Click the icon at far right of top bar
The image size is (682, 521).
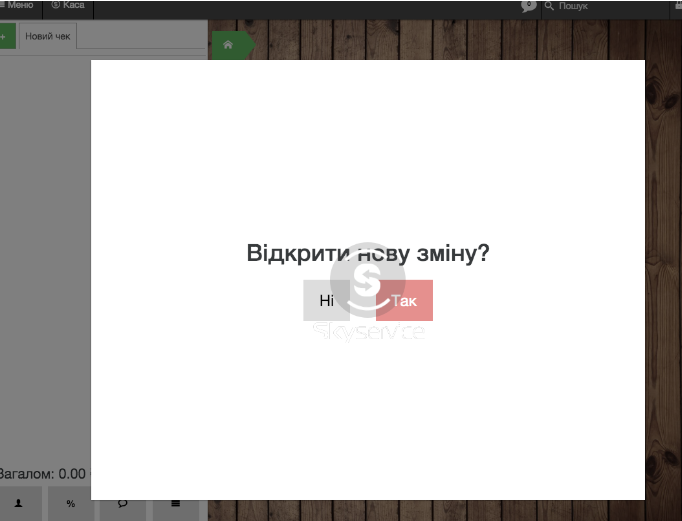point(677,6)
